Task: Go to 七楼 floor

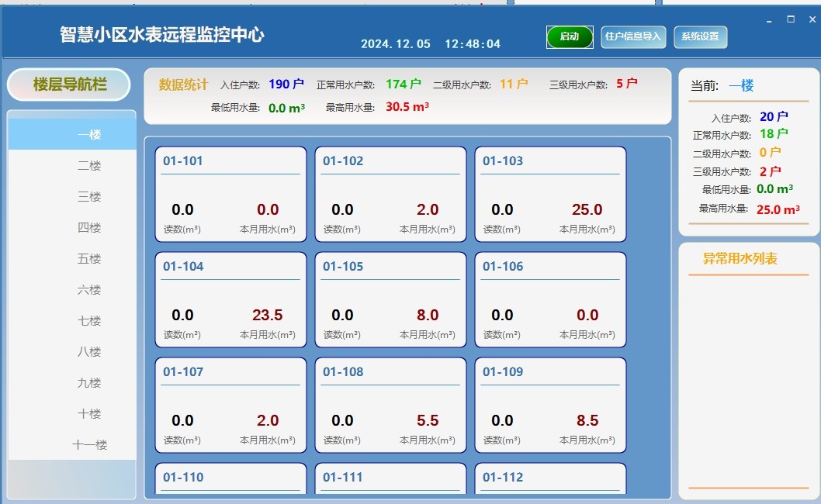Action: pyautogui.click(x=72, y=321)
